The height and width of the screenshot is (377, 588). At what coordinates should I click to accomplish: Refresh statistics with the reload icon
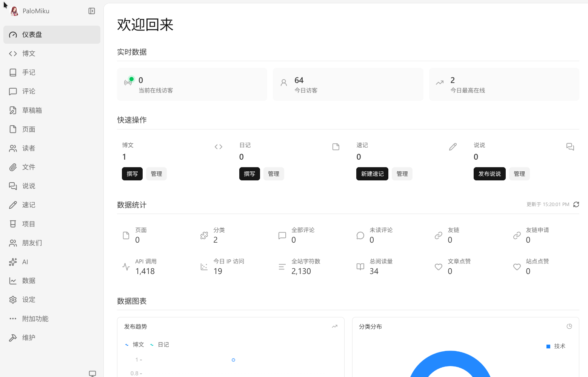point(576,205)
